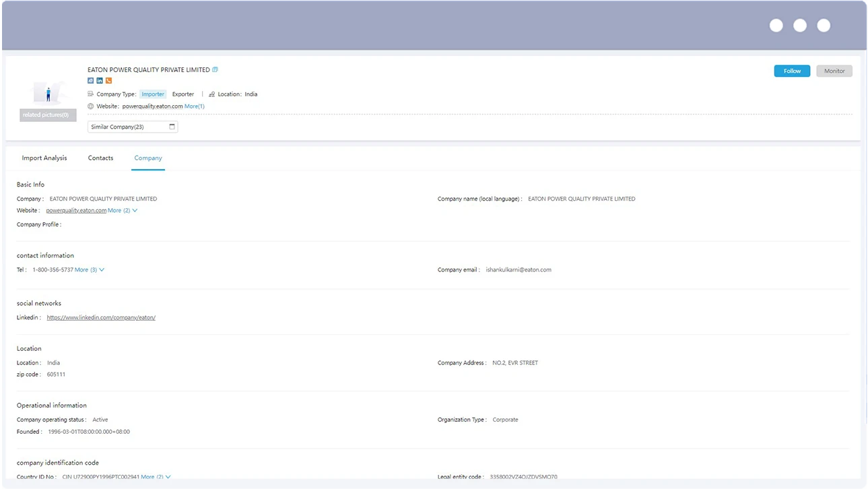Viewport: 868px width, 489px height.
Task: Expand More (2) Country ID numbers
Action: coord(156,477)
